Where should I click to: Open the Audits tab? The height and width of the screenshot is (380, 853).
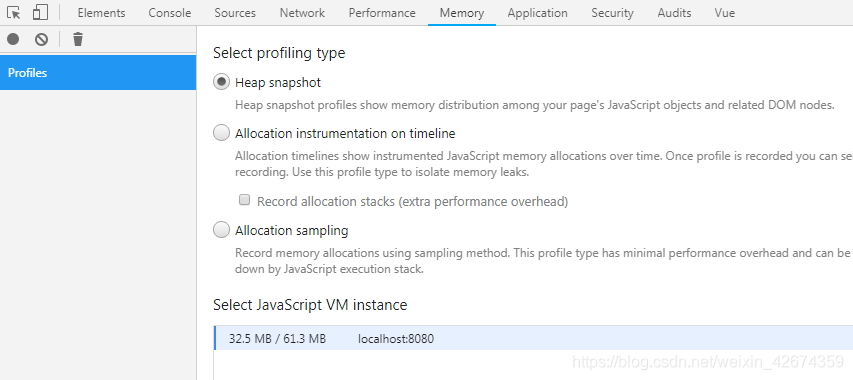click(x=674, y=13)
